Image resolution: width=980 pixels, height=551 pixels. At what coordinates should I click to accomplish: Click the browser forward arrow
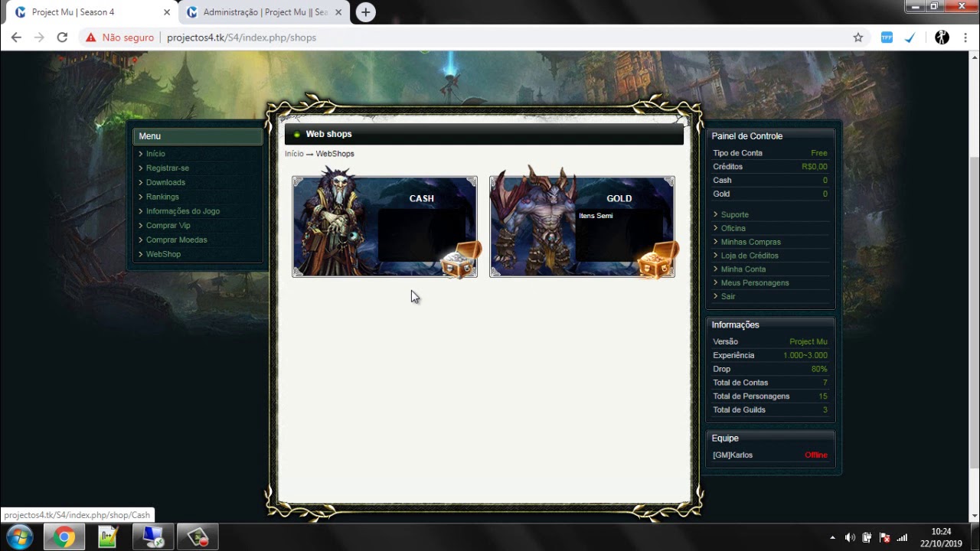coord(39,37)
